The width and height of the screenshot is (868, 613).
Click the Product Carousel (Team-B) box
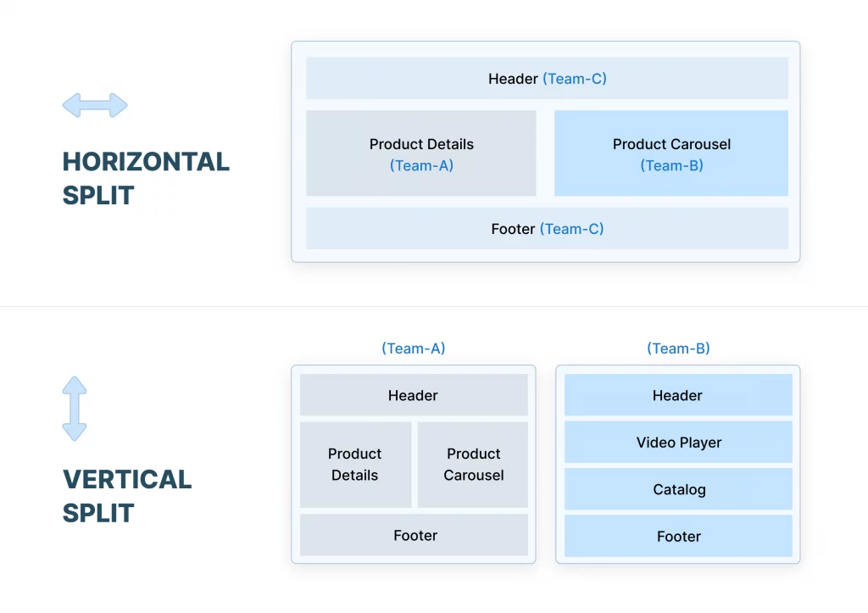coord(671,153)
